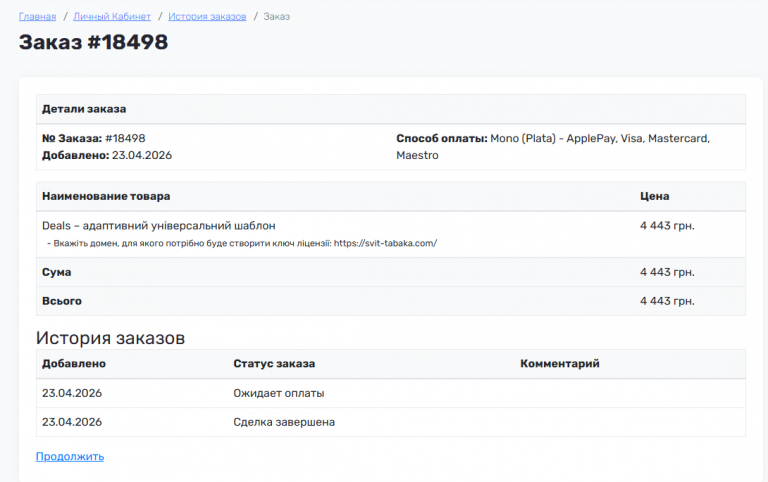The width and height of the screenshot is (768, 482).
Task: Click the Сделка завершена status cell
Action: (284, 422)
